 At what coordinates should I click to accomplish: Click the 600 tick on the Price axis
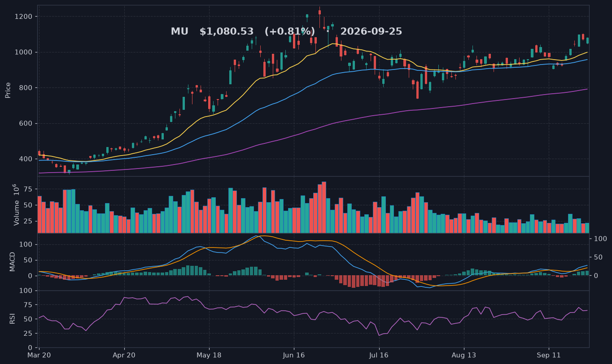[x=26, y=123]
